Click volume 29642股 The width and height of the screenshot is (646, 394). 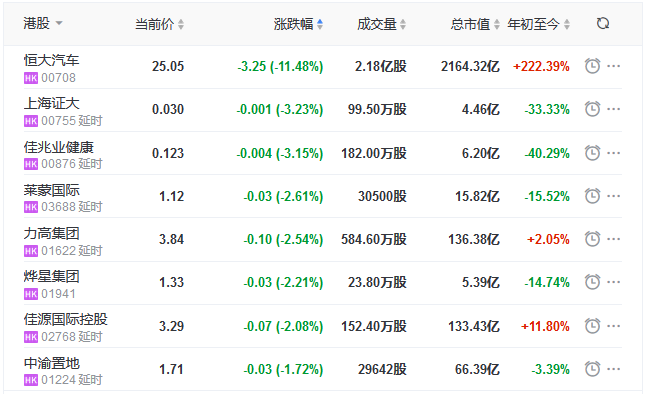tap(382, 369)
